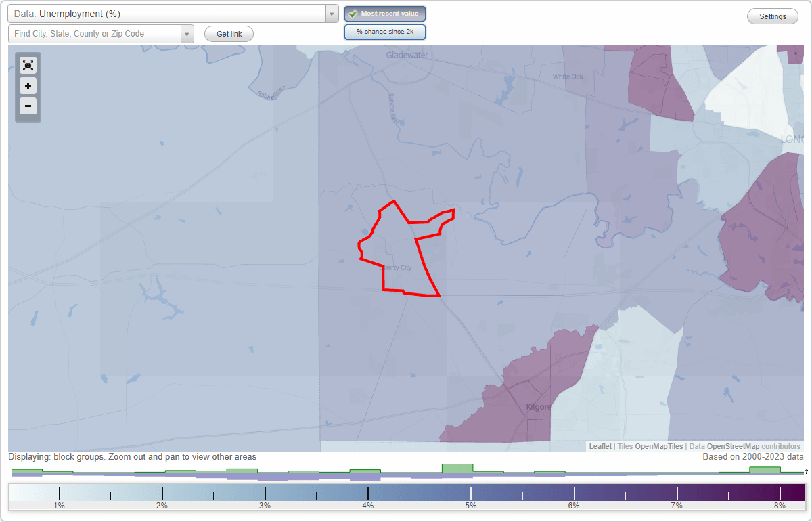
Task: Click the fullscreen map icon
Action: (x=28, y=65)
